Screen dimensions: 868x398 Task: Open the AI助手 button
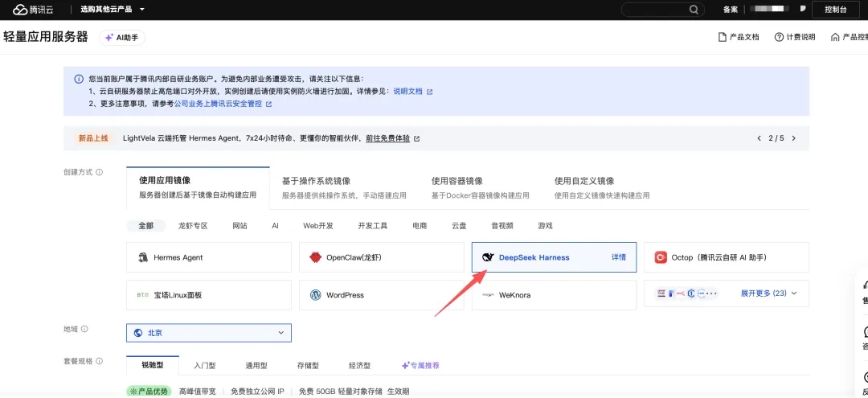[x=122, y=38]
